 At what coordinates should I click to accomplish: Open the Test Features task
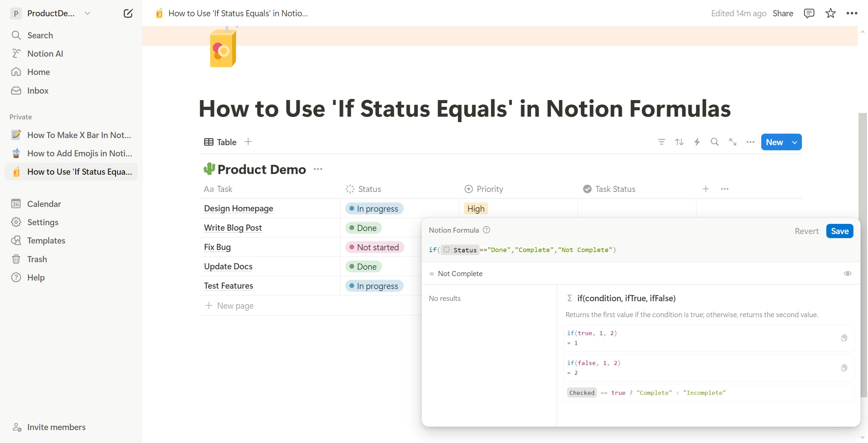228,286
